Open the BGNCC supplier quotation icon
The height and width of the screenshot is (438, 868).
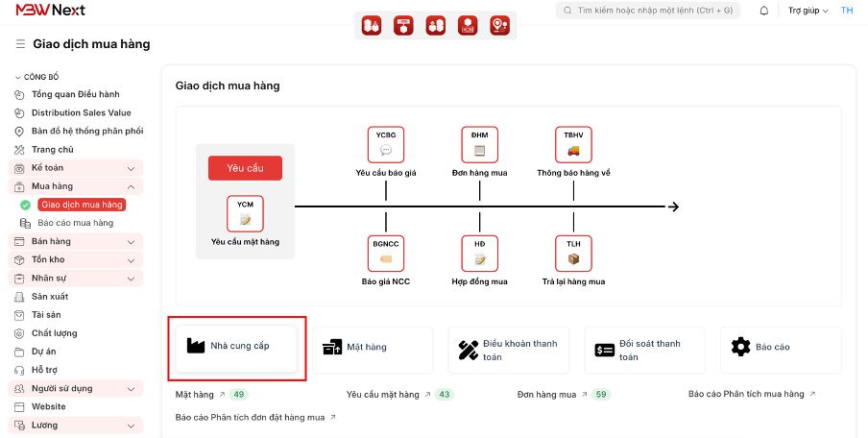pos(386,254)
